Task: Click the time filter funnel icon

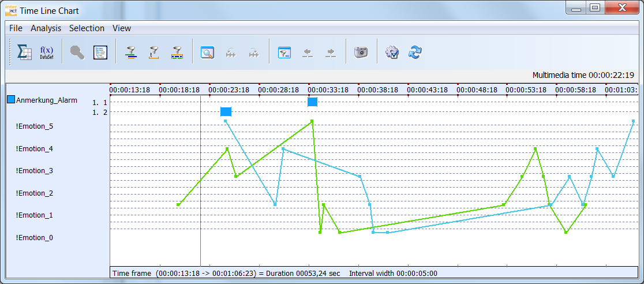Action: (153, 53)
